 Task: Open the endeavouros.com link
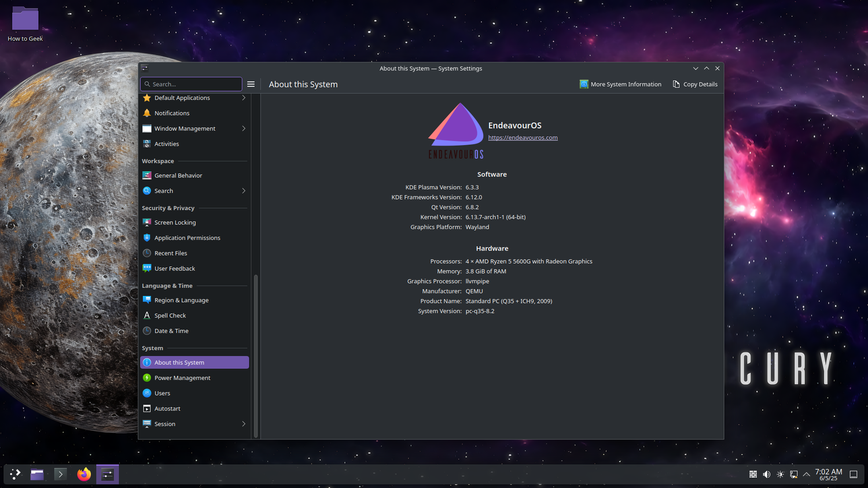point(523,138)
